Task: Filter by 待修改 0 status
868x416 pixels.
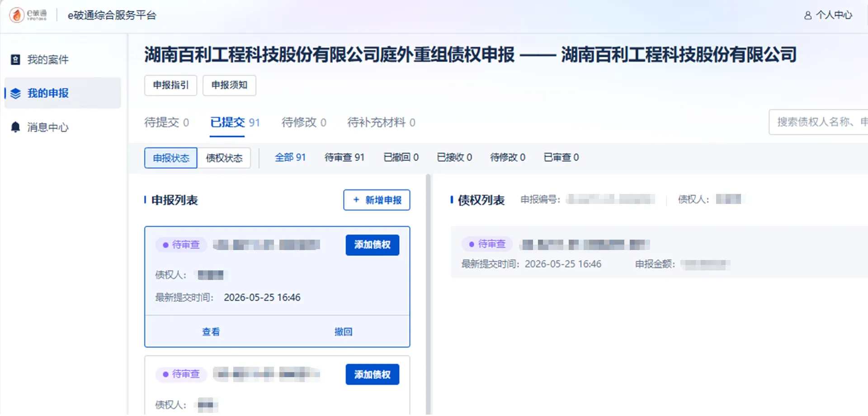Action: pos(508,157)
